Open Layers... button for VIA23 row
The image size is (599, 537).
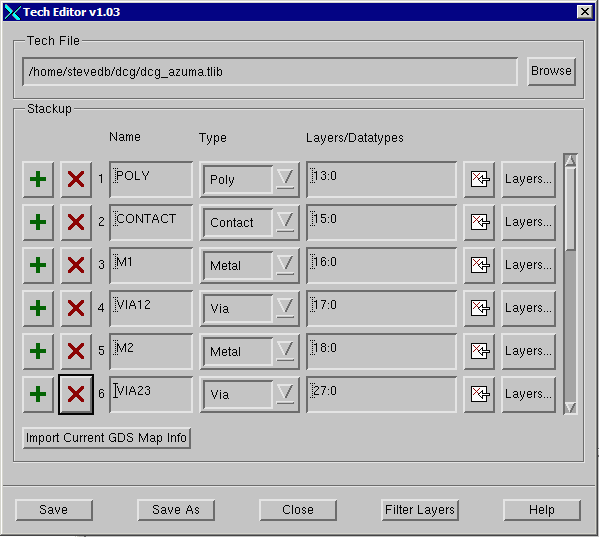[528, 394]
